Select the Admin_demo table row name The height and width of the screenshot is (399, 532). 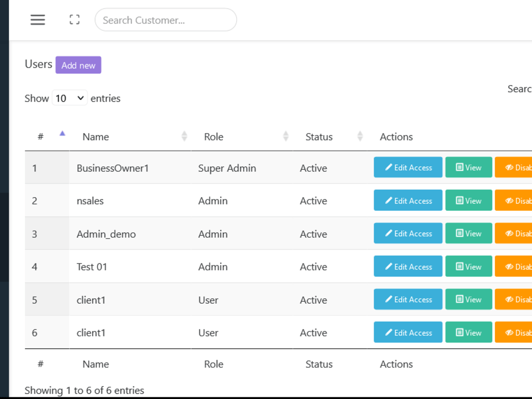(x=106, y=234)
